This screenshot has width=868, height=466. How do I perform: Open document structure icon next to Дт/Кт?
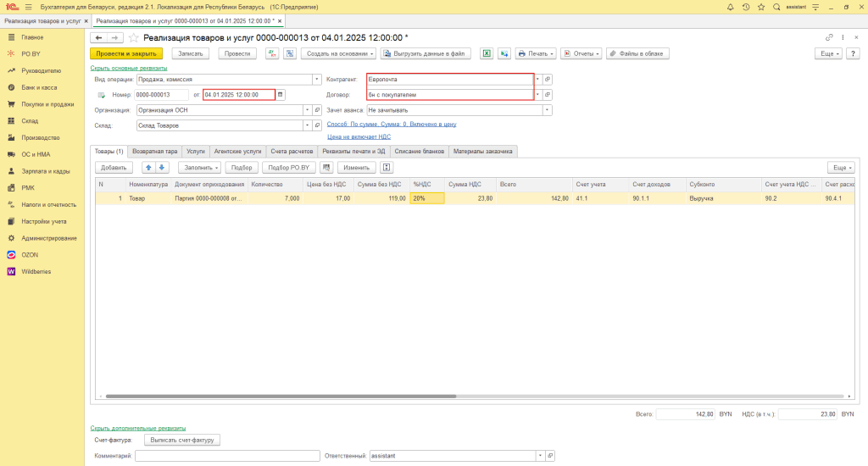(x=290, y=53)
